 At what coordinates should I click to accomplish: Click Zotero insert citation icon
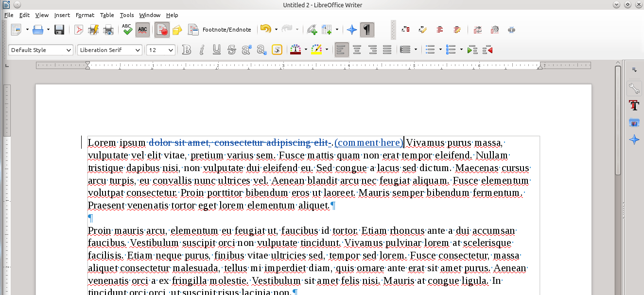tap(405, 30)
